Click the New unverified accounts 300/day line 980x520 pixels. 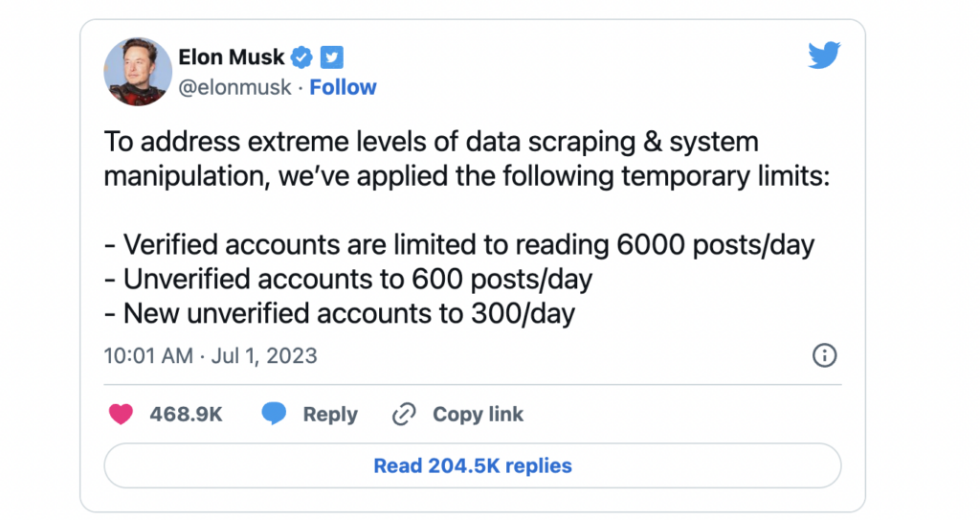340,313
